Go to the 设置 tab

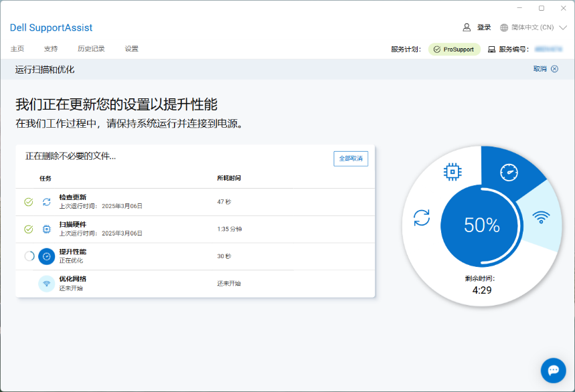pos(132,49)
